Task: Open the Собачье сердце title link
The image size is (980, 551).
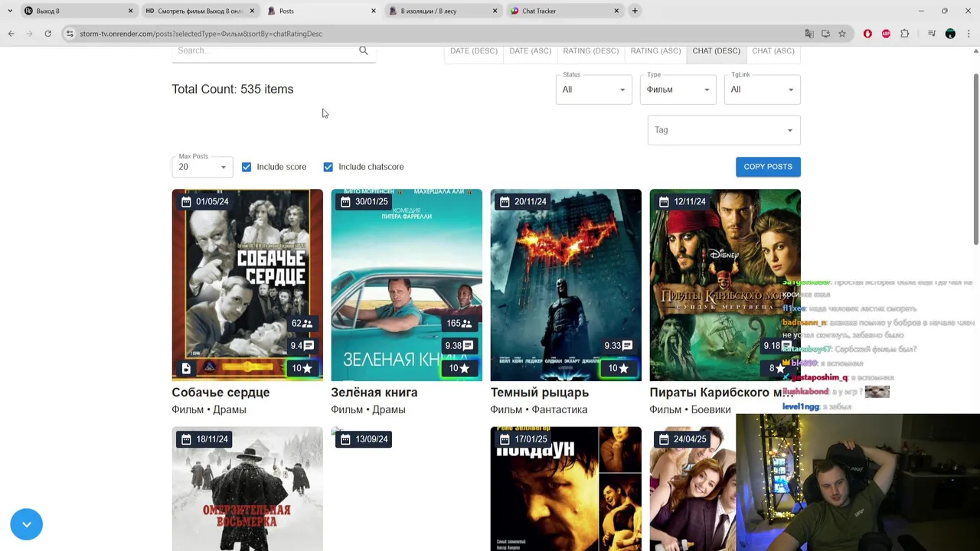Action: pos(220,393)
